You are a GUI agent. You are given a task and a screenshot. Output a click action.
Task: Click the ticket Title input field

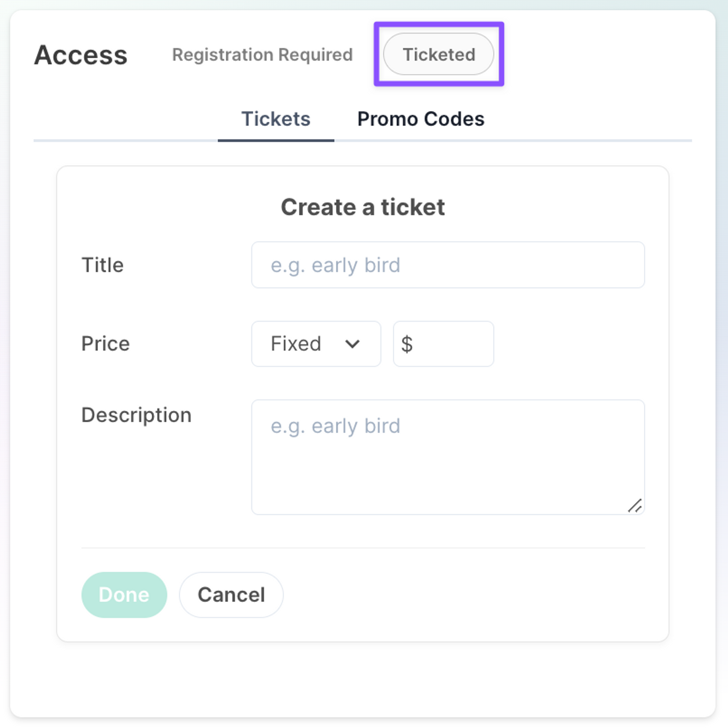(448, 265)
